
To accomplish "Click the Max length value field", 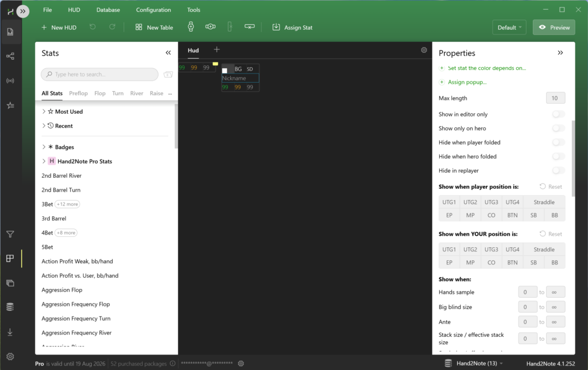I will pyautogui.click(x=555, y=98).
